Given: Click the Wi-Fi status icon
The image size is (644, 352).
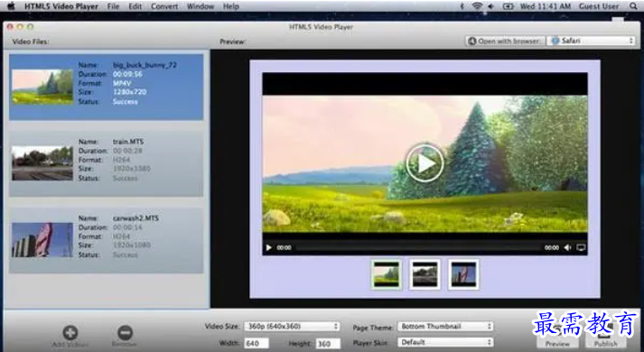Looking at the screenshot, I should click(477, 6).
